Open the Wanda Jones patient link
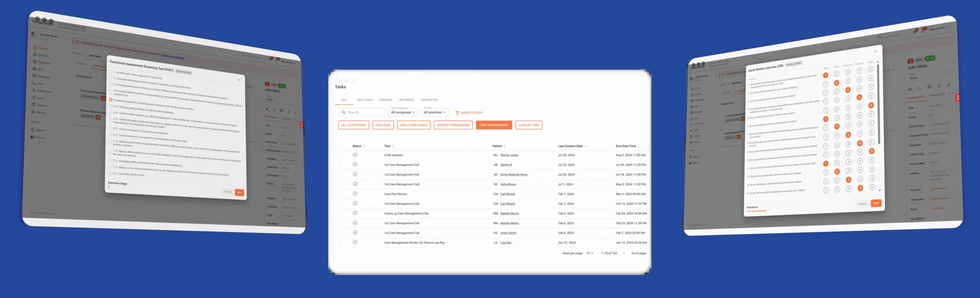980x298 pixels. pos(509,155)
